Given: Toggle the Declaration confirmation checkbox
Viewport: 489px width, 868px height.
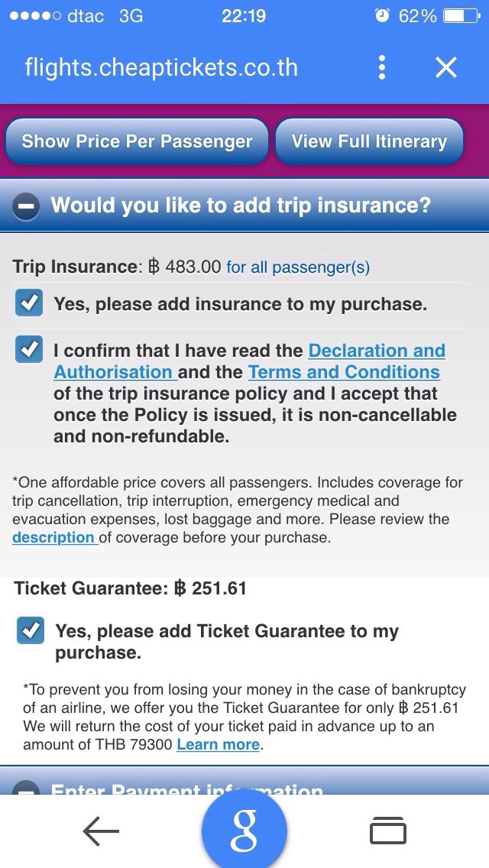Looking at the screenshot, I should tap(29, 350).
